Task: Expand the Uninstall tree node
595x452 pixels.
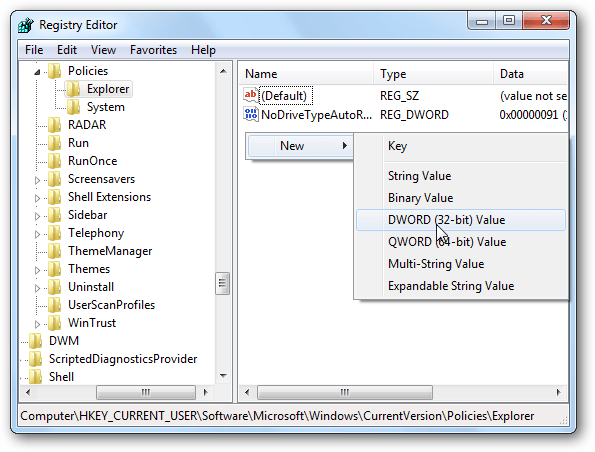Action: pos(37,288)
